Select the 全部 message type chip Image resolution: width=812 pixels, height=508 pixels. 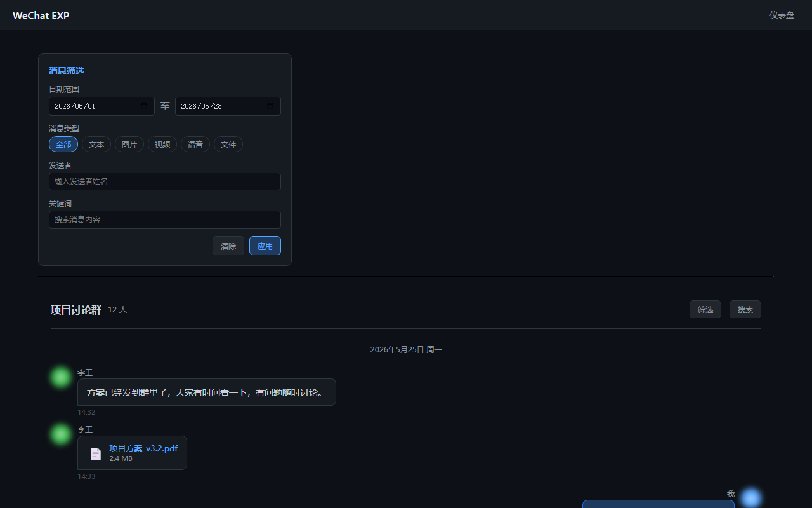point(63,144)
